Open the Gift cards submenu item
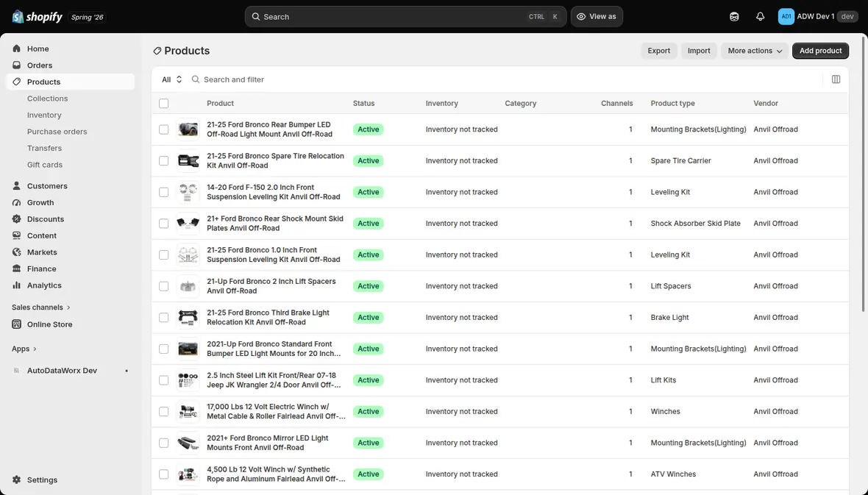This screenshot has height=495, width=868. tap(45, 165)
